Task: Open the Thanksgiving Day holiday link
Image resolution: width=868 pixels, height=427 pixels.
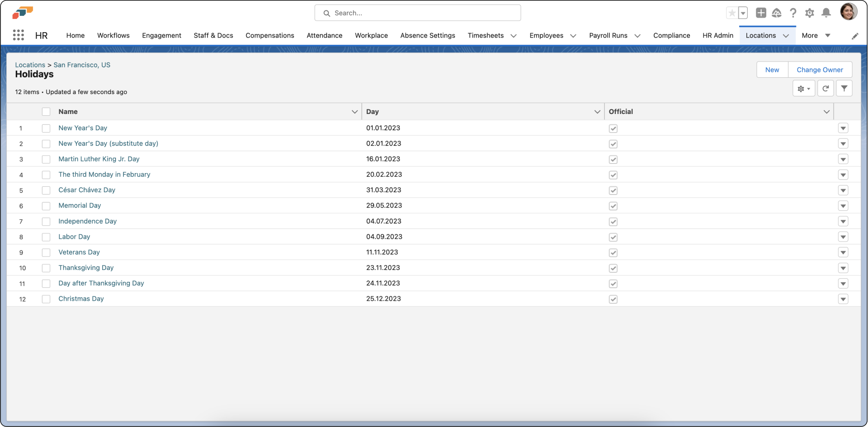Action: tap(86, 268)
